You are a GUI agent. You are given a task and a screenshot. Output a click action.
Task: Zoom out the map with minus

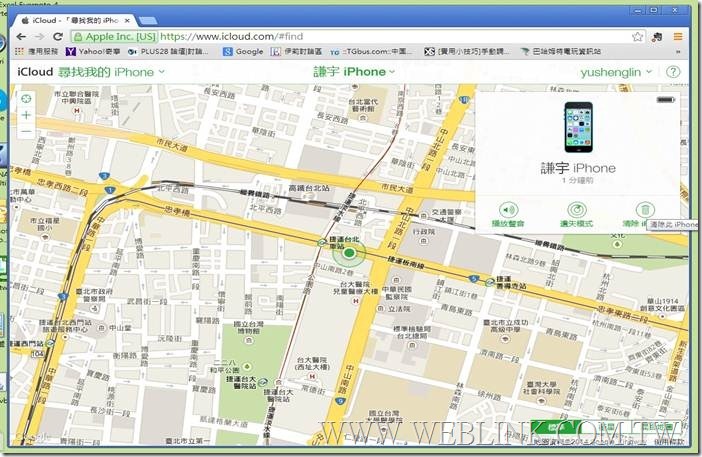(26, 131)
